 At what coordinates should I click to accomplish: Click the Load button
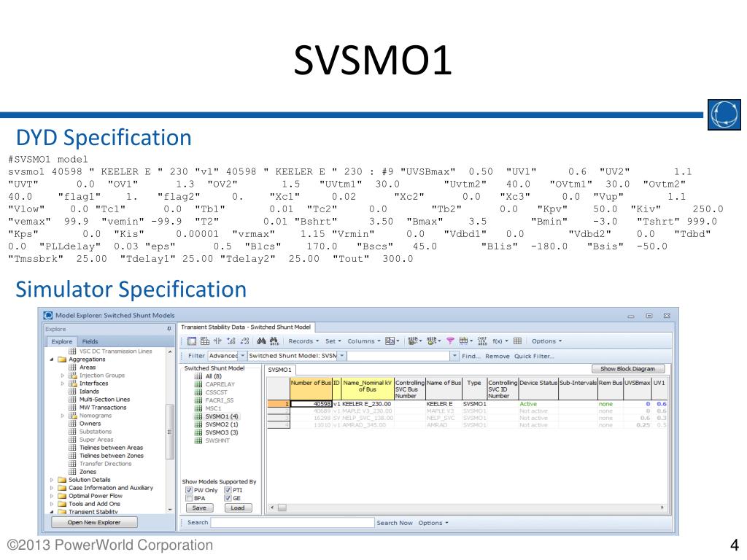[238, 508]
